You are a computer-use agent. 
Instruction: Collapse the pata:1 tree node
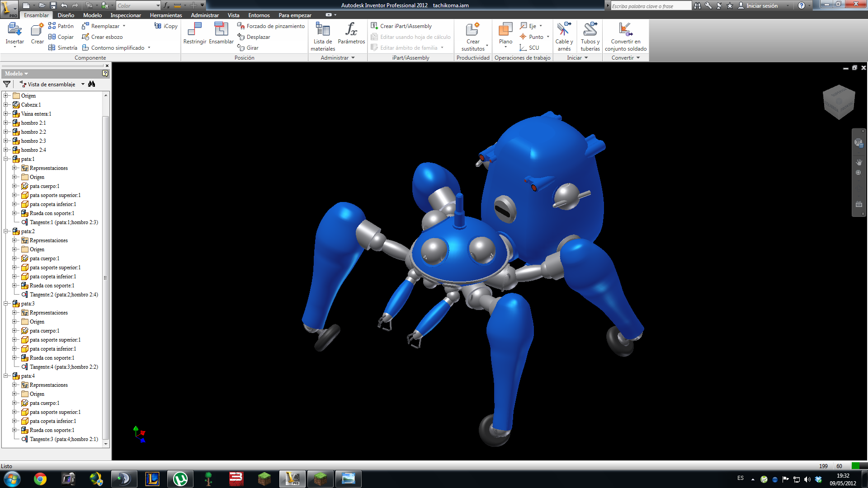[6, 159]
